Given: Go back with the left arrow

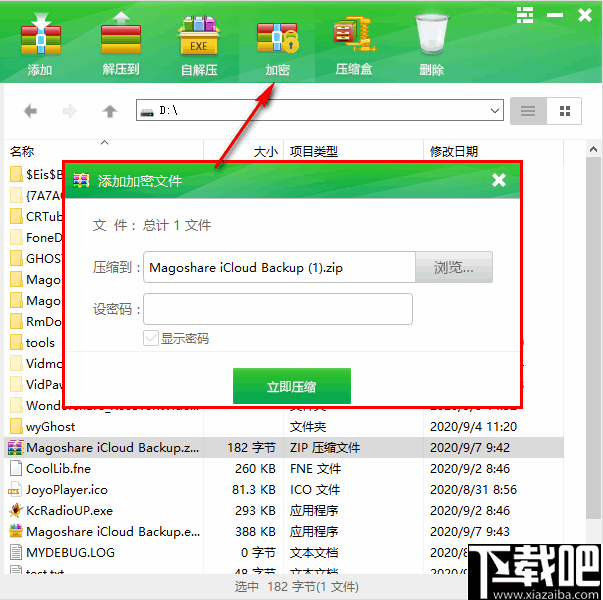Looking at the screenshot, I should (x=30, y=111).
